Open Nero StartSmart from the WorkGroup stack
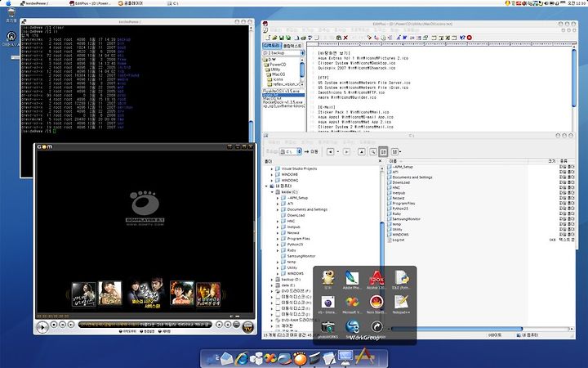 tap(376, 304)
